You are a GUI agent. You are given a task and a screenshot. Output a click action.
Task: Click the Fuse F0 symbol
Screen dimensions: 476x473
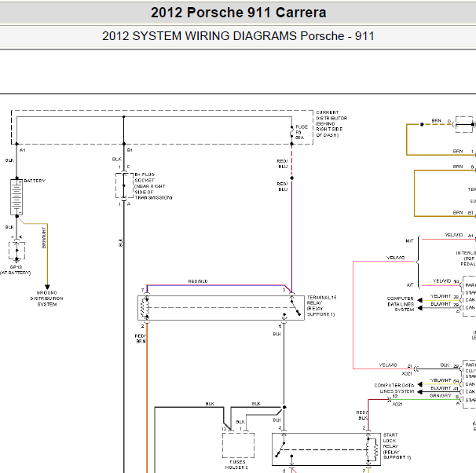291,132
